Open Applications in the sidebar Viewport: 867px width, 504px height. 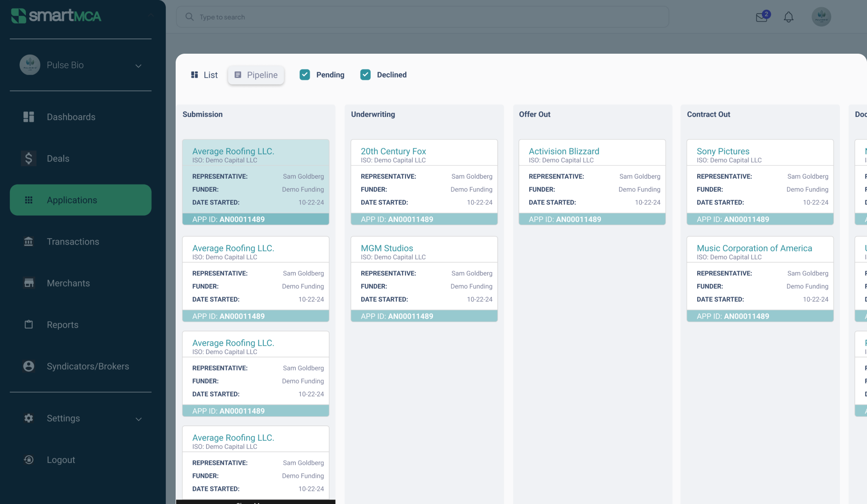80,200
